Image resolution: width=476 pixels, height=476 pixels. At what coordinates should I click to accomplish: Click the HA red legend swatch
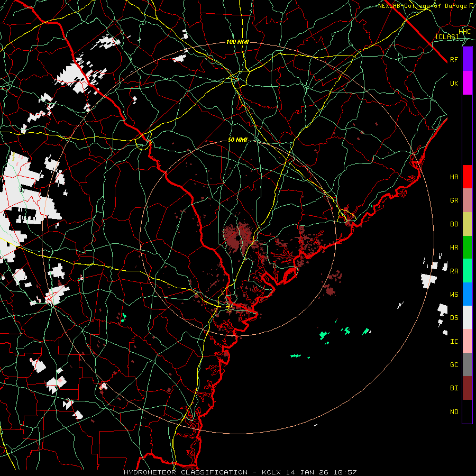[x=467, y=177]
